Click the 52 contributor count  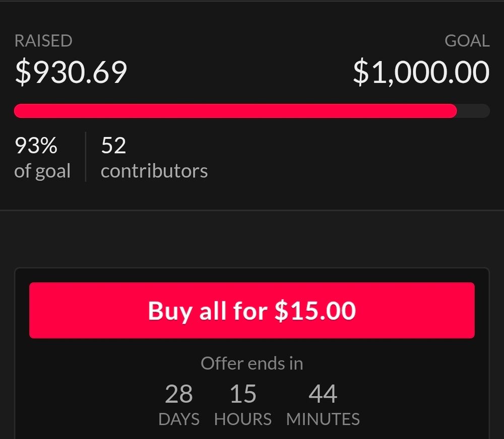(x=113, y=146)
